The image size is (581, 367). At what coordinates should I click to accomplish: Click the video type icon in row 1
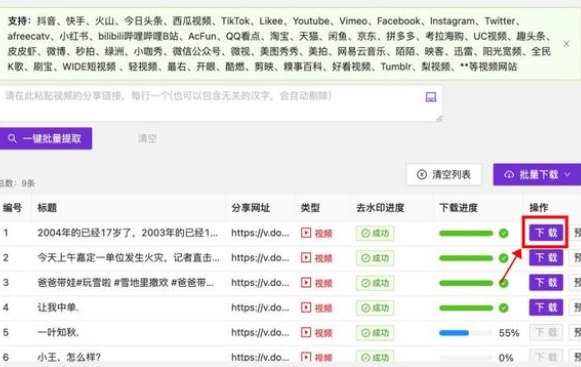tap(306, 233)
